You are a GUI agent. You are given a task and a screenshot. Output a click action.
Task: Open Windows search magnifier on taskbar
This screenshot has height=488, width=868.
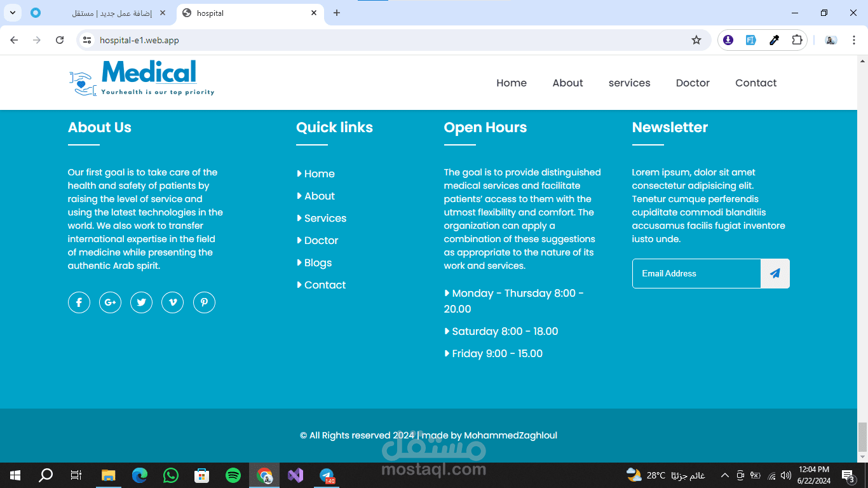pos(46,475)
